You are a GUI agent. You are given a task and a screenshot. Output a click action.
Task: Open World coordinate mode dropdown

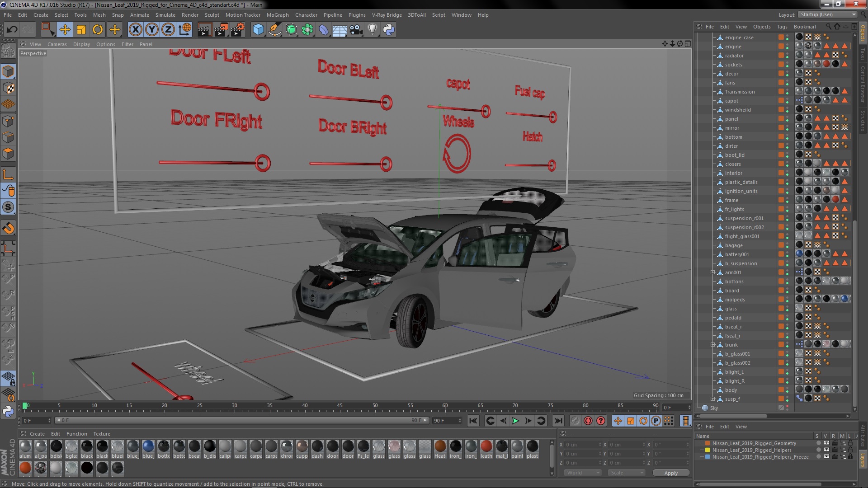(x=583, y=473)
